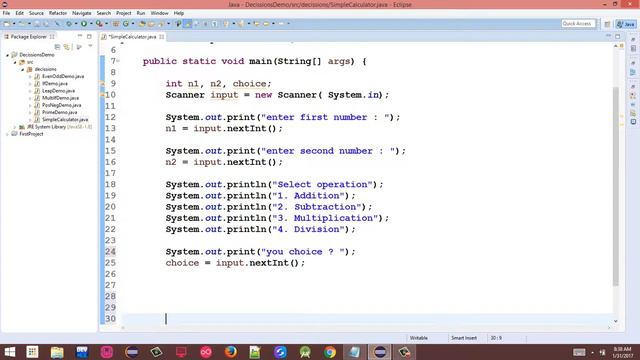Viewport: 640px width, 360px height.
Task: Open the File menu
Action: click(6, 13)
